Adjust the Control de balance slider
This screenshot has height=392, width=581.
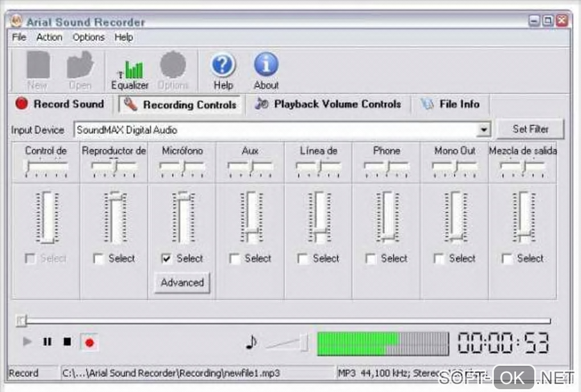pos(46,167)
